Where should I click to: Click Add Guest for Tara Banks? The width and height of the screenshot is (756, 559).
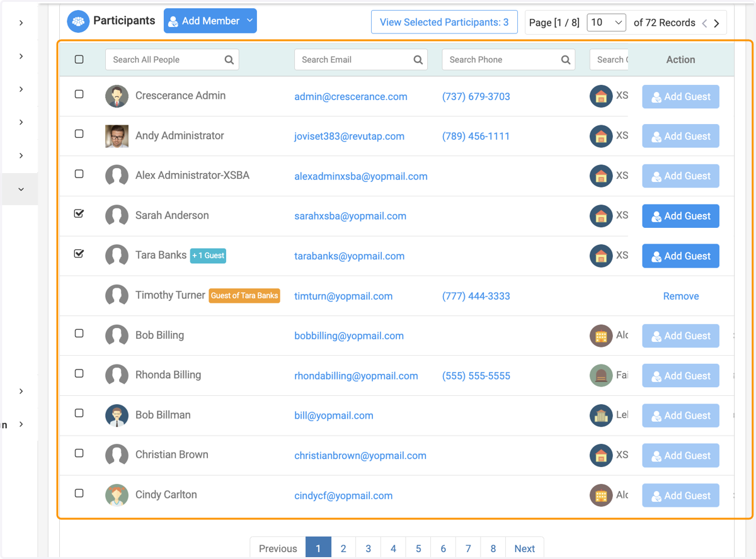click(x=680, y=256)
